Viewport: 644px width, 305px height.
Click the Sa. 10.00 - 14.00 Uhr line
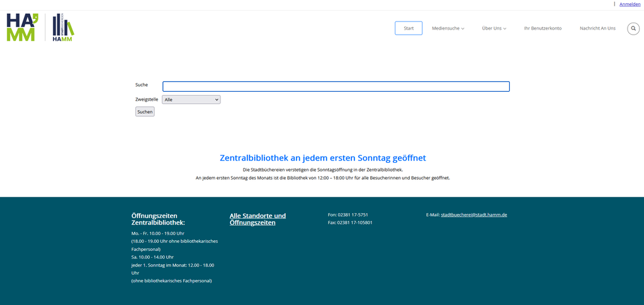(x=152, y=257)
